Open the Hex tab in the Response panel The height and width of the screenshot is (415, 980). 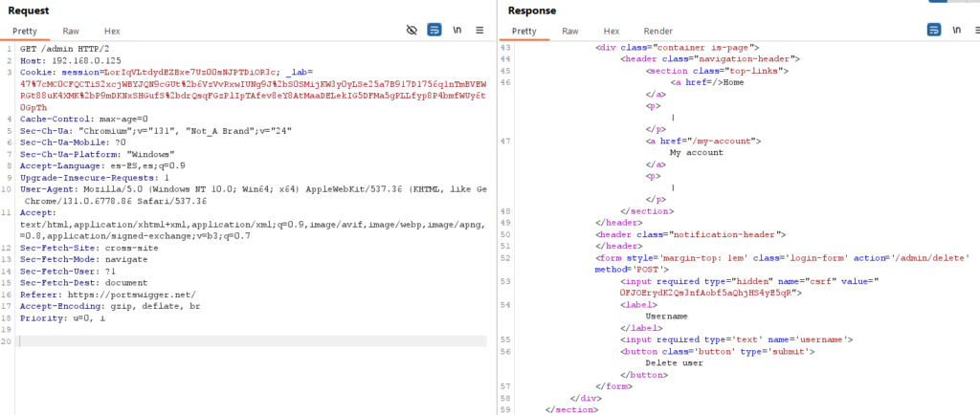[x=612, y=31]
